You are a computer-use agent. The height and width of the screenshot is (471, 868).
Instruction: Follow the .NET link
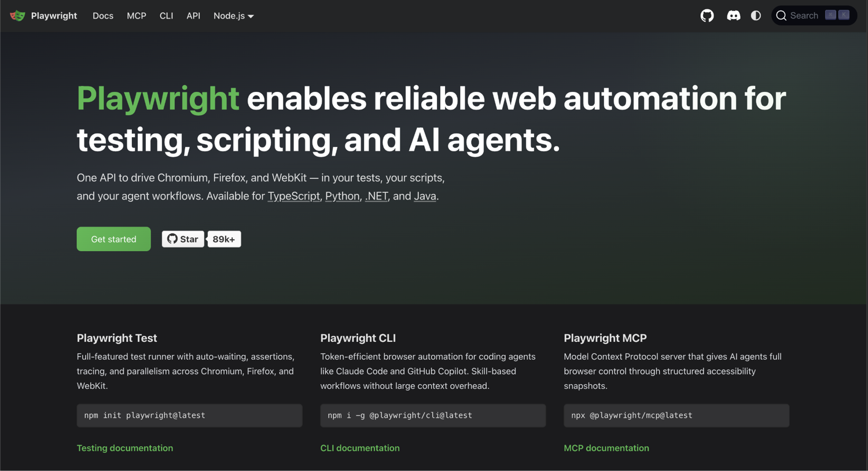click(377, 196)
